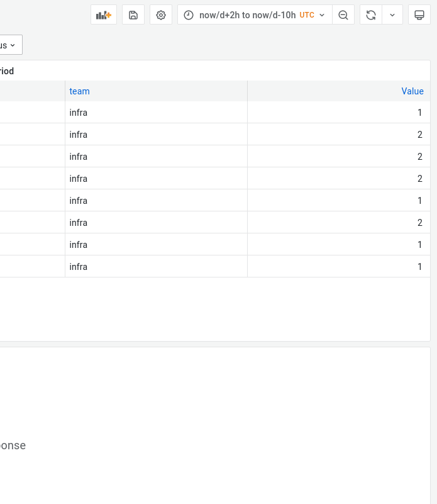Open dashboard settings gear icon
437x504 pixels.
[x=161, y=14]
